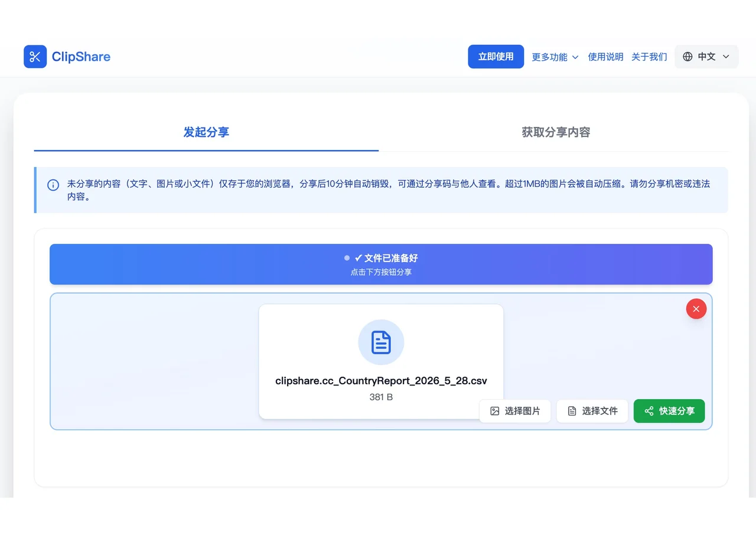Screen dimensions: 756x536
Task: Switch to the 获取分享内容 tab
Action: pyautogui.click(x=556, y=132)
